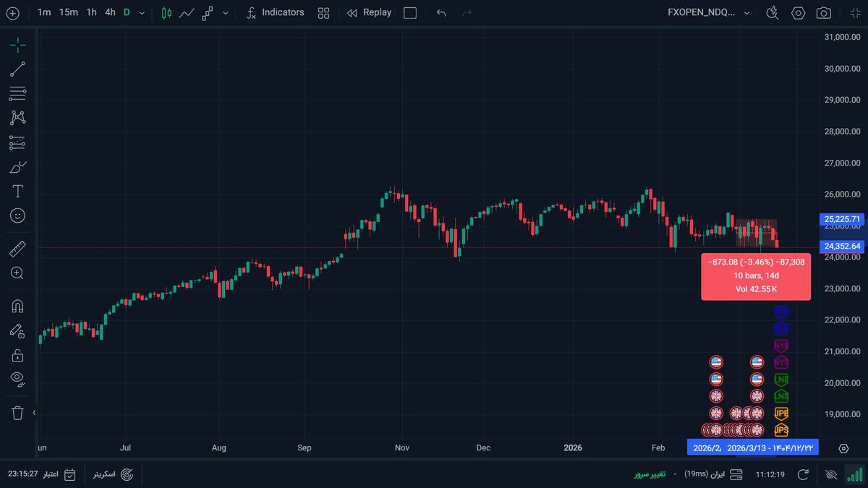The image size is (868, 488).
Task: Toggle the crossed-out eye privacy icon
Action: (830, 474)
